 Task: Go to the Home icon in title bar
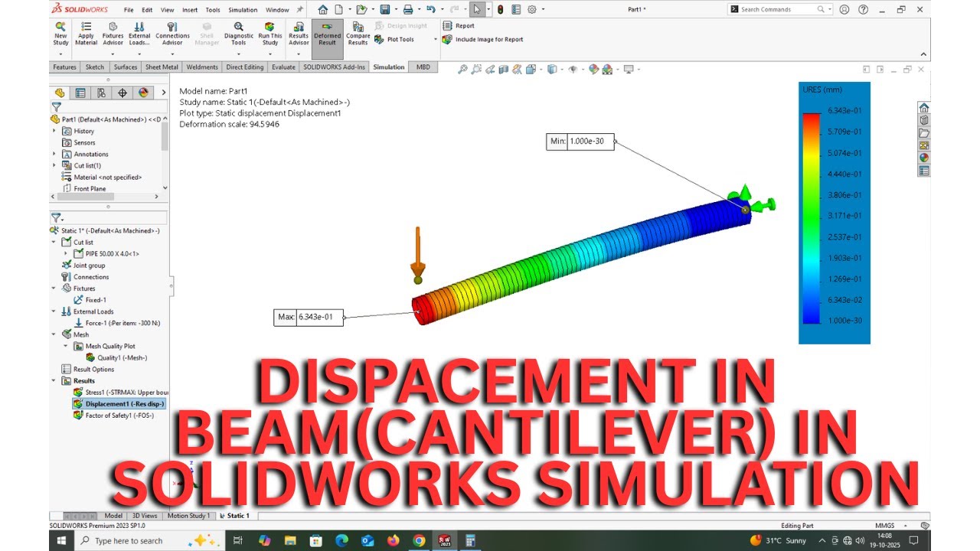click(x=322, y=10)
